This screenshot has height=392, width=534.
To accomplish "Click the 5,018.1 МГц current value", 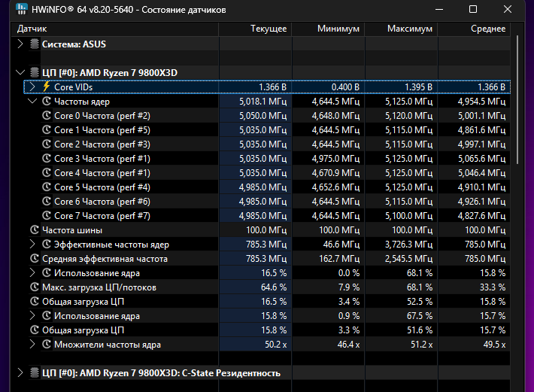I will coord(262,102).
